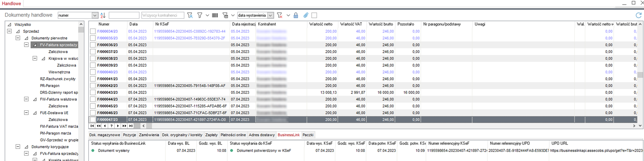Click the Wszyscy kontrahenci input field
Screen dimensions: 644x161
pyautogui.click(x=162, y=15)
